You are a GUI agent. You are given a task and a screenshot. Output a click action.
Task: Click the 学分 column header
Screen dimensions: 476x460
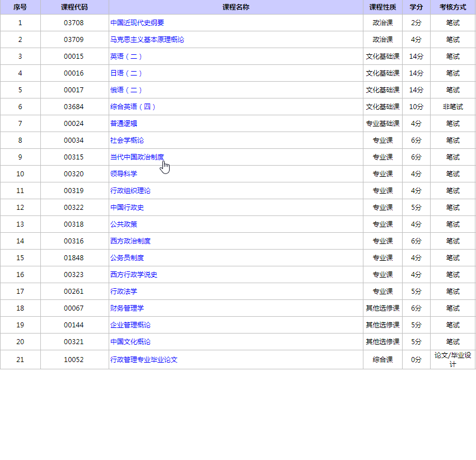coord(416,7)
